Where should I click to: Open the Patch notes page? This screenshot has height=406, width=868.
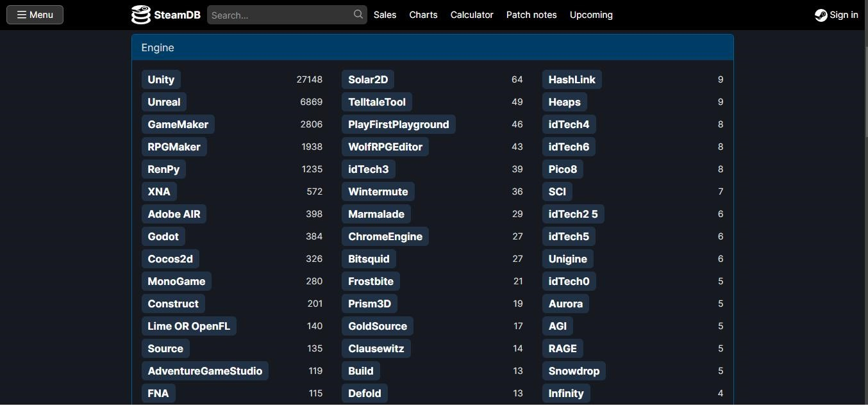click(531, 15)
